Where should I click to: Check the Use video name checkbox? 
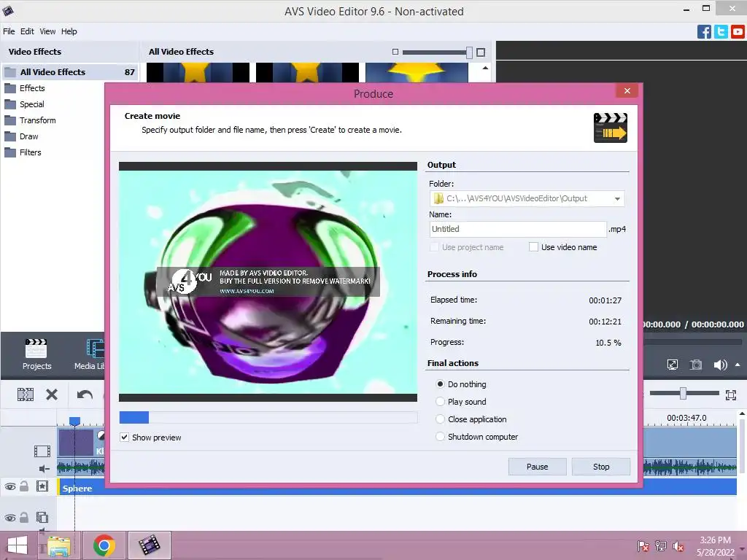click(x=533, y=247)
